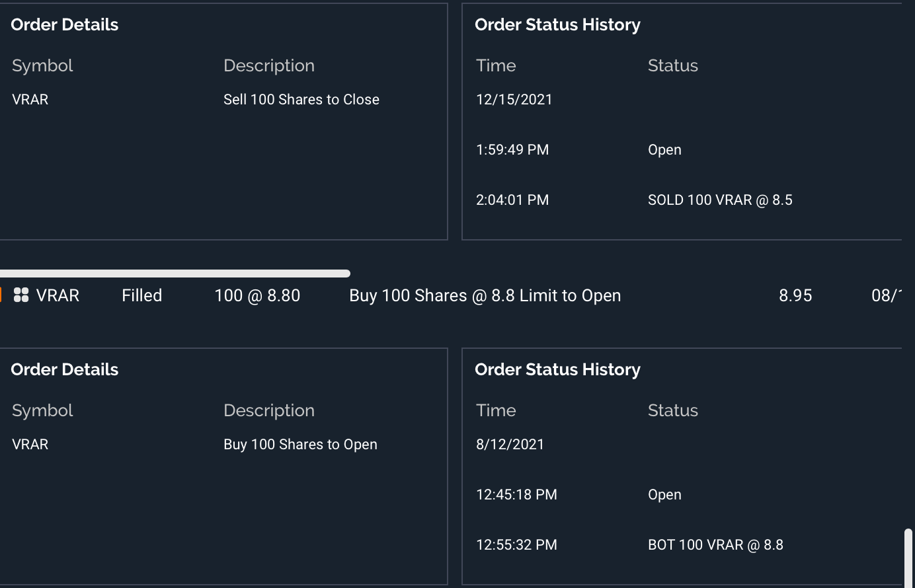This screenshot has height=588, width=915.
Task: Click the Open status at 12:45:18 PM
Action: pos(664,495)
